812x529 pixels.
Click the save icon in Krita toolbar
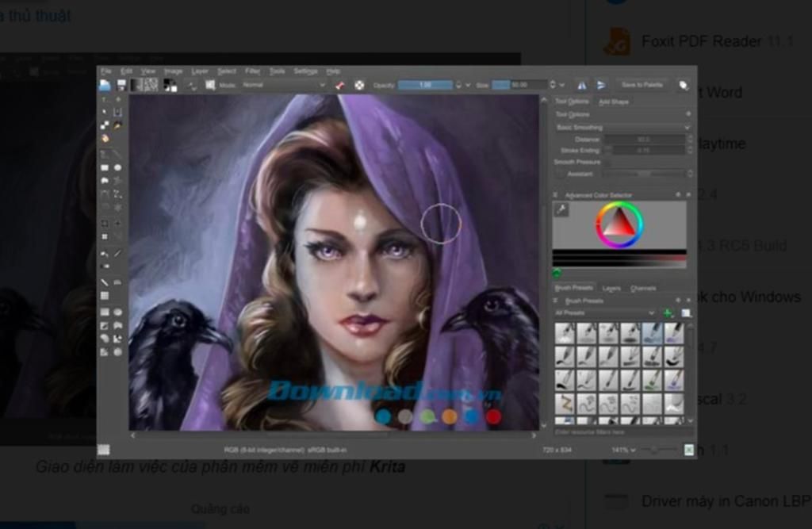(121, 85)
